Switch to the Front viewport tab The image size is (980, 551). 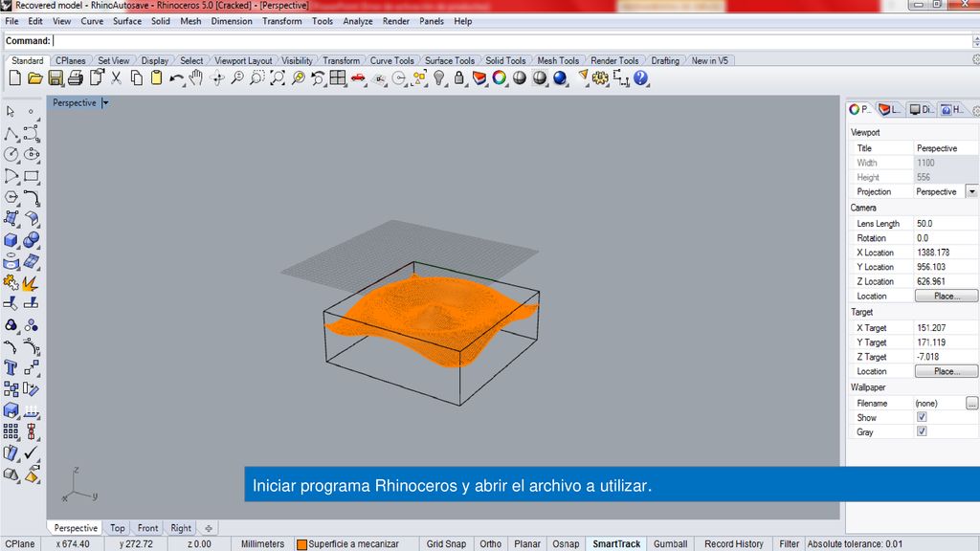pyautogui.click(x=147, y=528)
